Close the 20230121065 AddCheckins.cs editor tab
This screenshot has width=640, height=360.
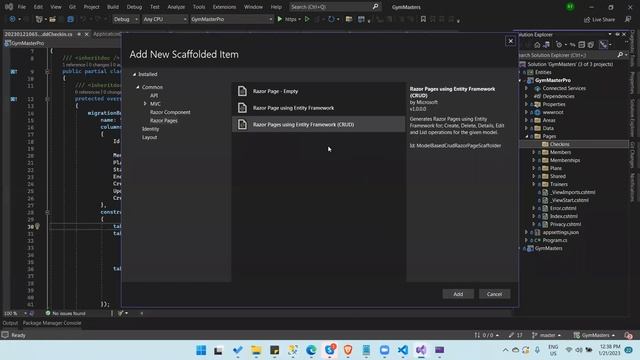point(86,34)
